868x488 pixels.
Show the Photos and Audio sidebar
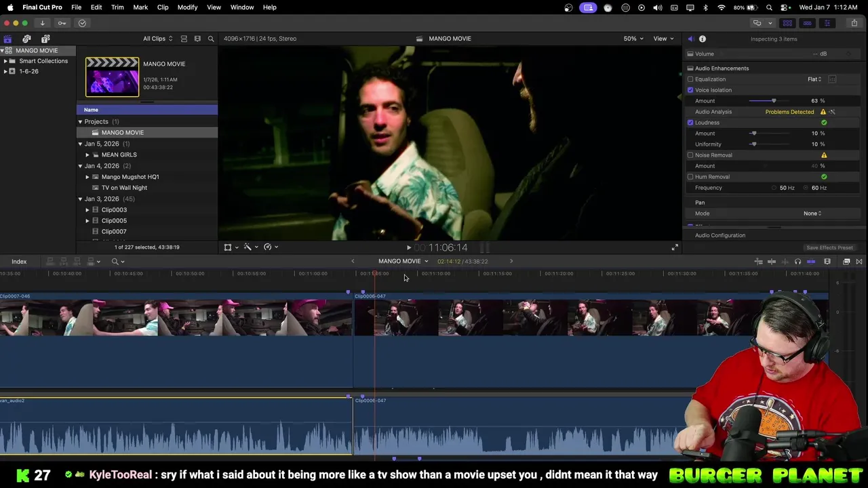click(26, 39)
